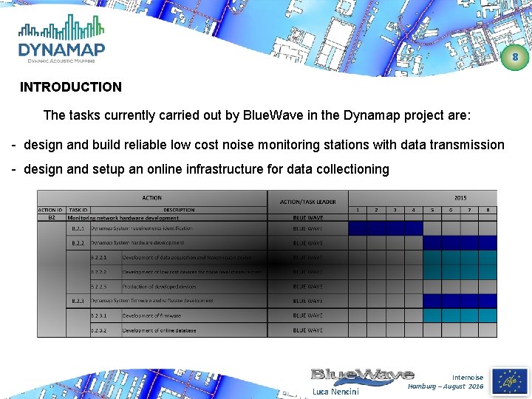Screen dimensions: 532x399
Task: Click the BlueWave company logo
Action: coord(362,377)
